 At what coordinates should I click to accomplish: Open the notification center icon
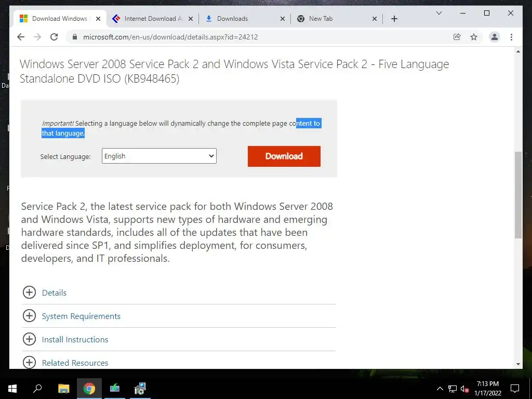pyautogui.click(x=515, y=389)
